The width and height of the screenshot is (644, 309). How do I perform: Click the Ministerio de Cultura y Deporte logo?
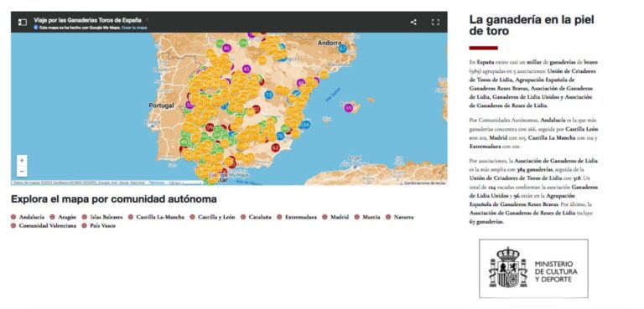533,269
